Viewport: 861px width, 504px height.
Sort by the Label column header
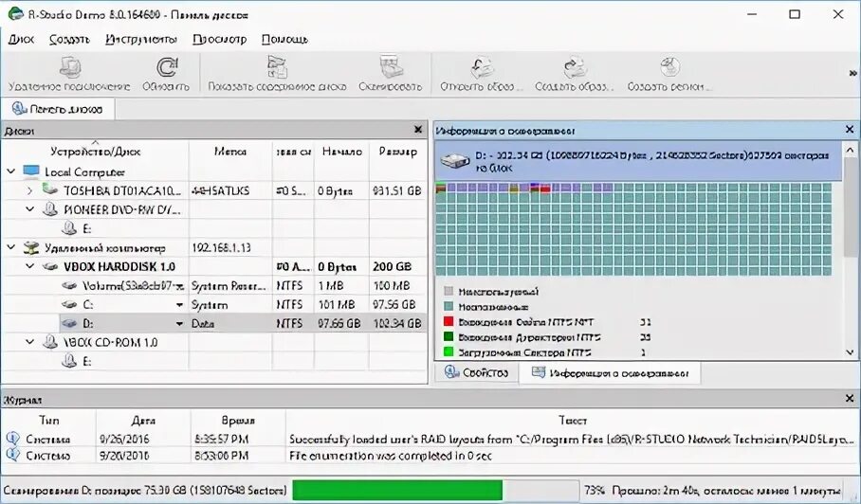pos(230,152)
